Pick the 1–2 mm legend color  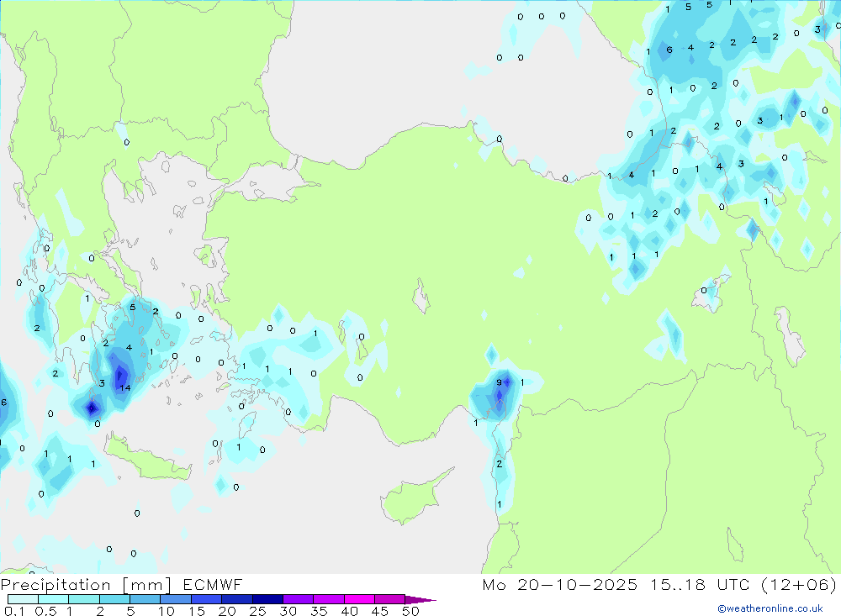pos(83,599)
